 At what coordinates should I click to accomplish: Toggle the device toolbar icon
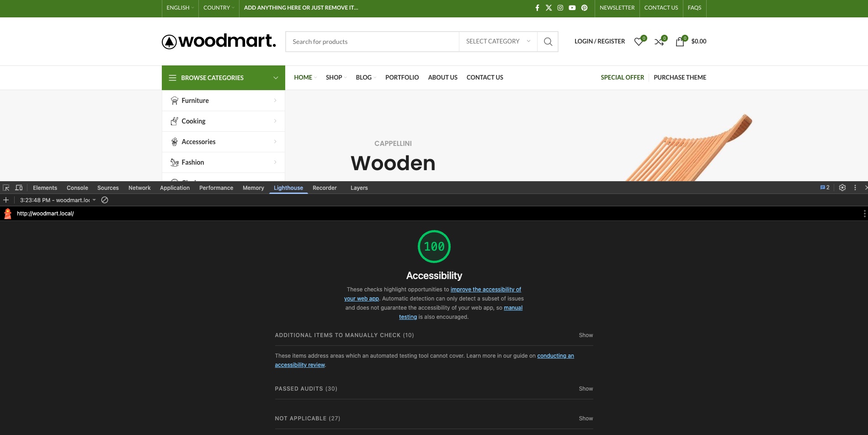pyautogui.click(x=19, y=188)
